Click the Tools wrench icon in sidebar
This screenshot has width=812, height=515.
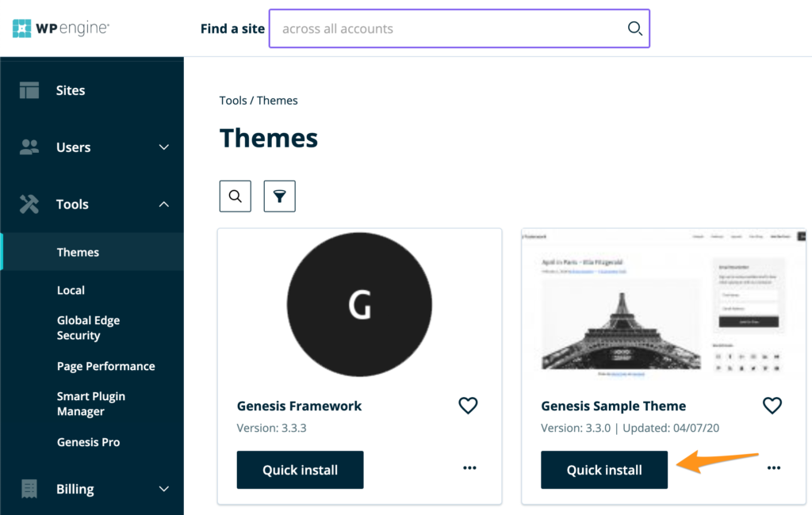29,204
